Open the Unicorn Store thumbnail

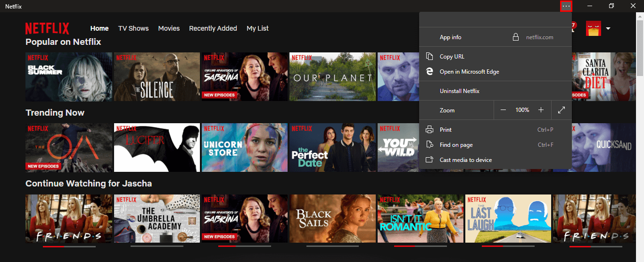click(x=245, y=148)
